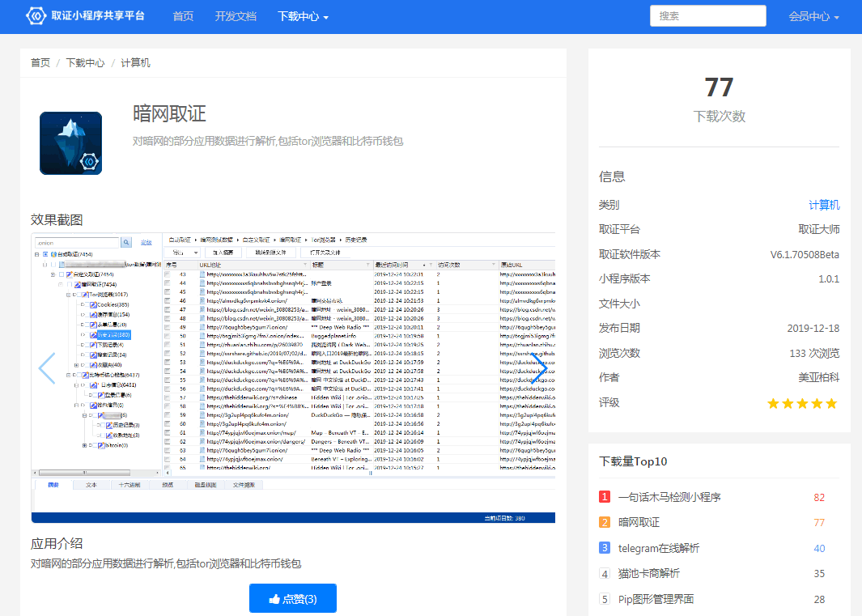Open 开发文档 in the navigation bar
Viewport: 862px width, 616px height.
click(x=236, y=16)
